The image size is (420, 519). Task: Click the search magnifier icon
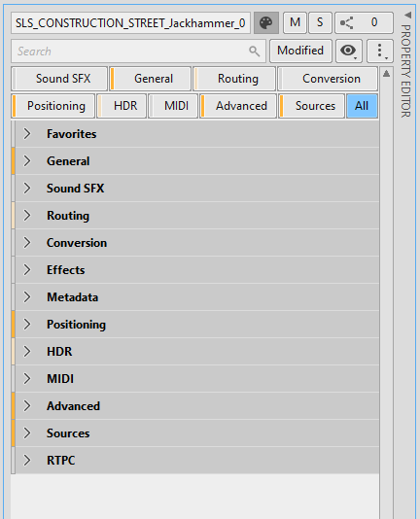click(x=254, y=52)
